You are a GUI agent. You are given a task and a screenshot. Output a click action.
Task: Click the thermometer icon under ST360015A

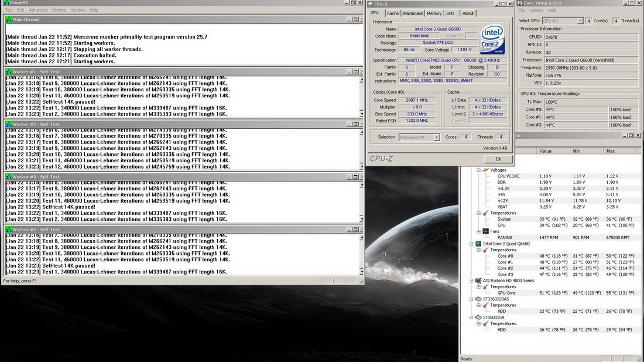(485, 323)
